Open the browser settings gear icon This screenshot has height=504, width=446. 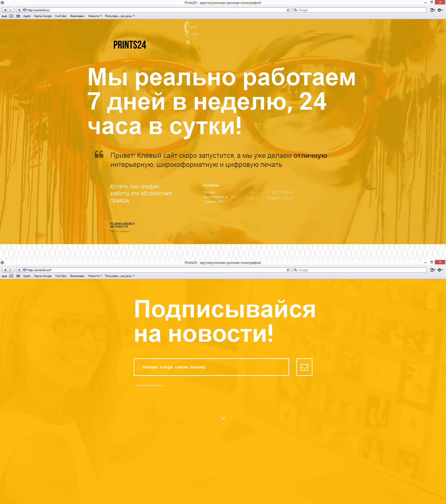440,10
